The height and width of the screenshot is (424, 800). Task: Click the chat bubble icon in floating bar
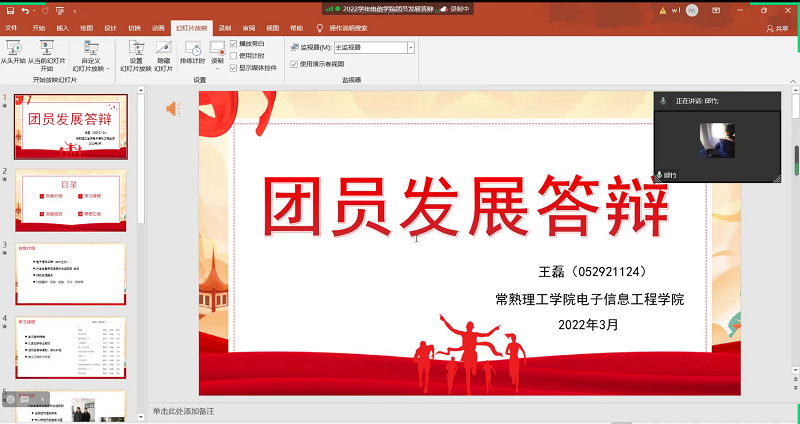pyautogui.click(x=24, y=400)
